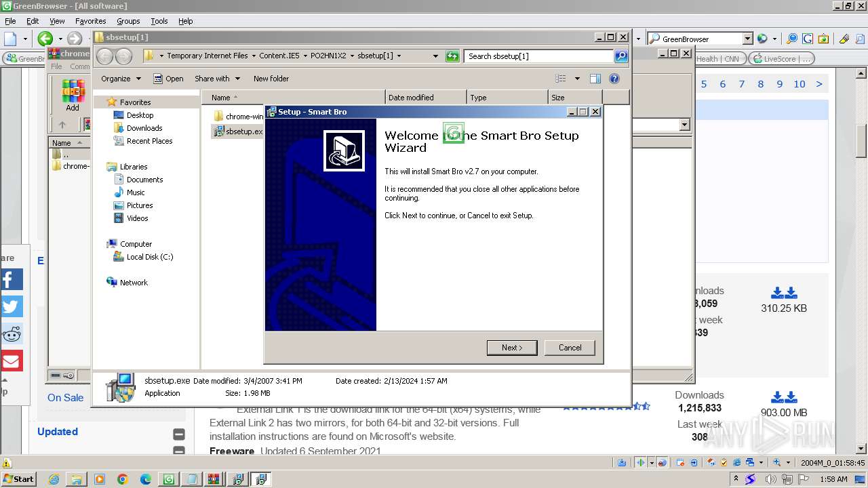Select Music library in Explorer
The image size is (868, 488).
pyautogui.click(x=136, y=192)
